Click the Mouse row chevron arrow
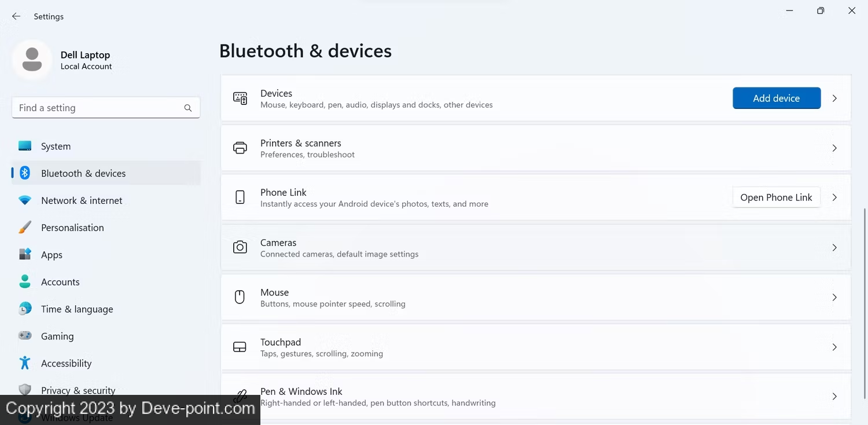The height and width of the screenshot is (425, 868). (834, 297)
